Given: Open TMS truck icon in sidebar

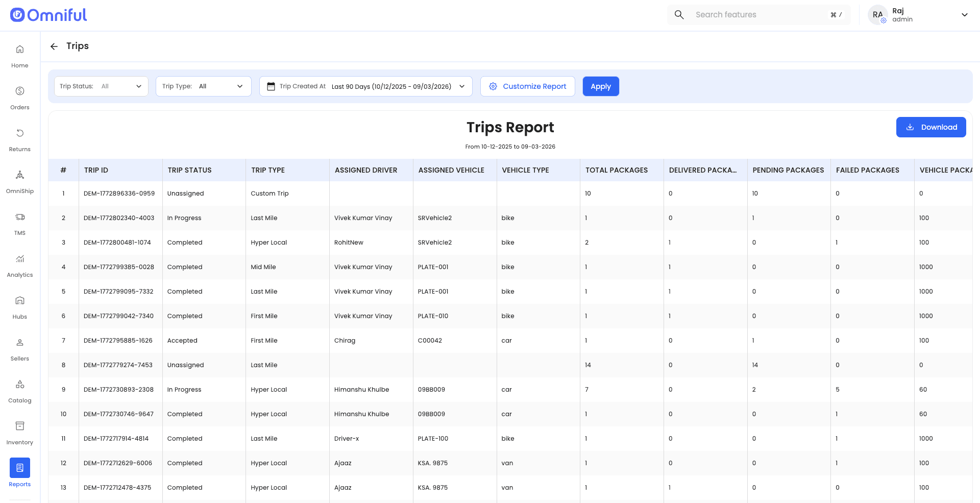Looking at the screenshot, I should (19, 217).
